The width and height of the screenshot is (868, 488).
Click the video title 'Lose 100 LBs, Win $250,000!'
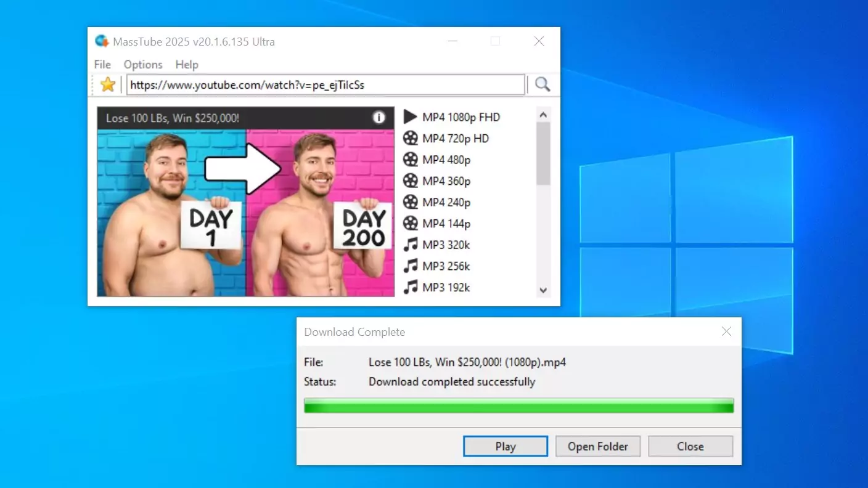point(173,118)
